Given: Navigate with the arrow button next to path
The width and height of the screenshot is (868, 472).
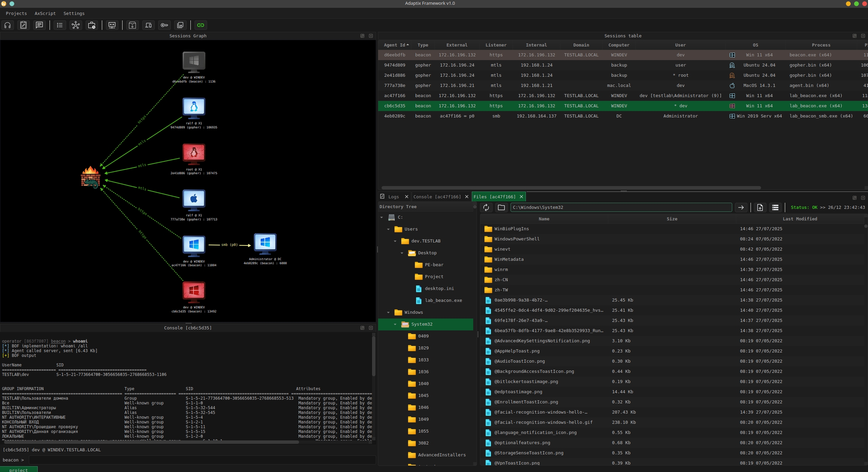Looking at the screenshot, I should [x=741, y=207].
